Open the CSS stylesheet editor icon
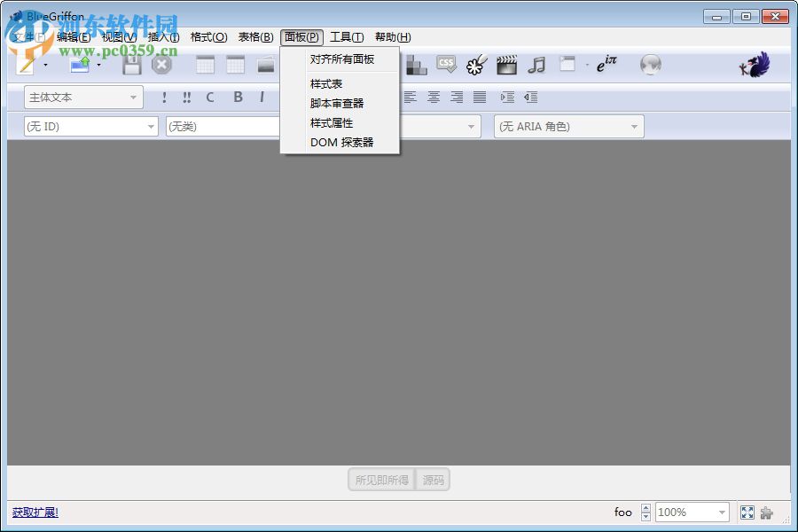The width and height of the screenshot is (798, 532). (x=444, y=64)
